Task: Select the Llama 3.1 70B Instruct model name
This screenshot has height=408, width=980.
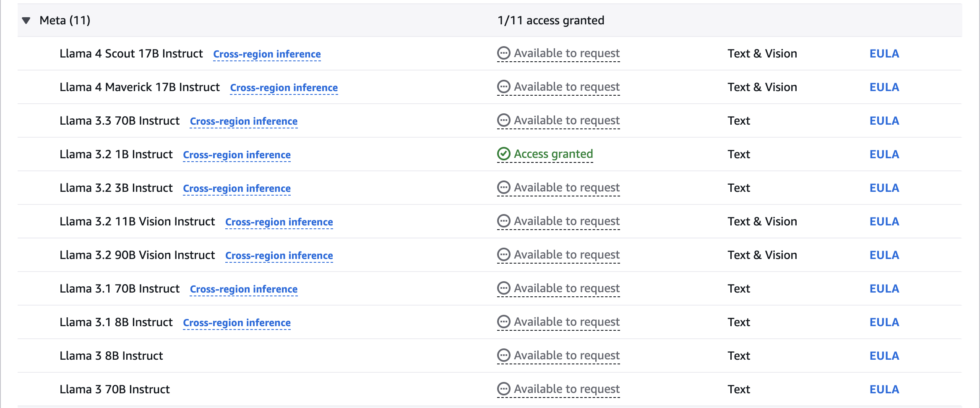Action: (119, 289)
